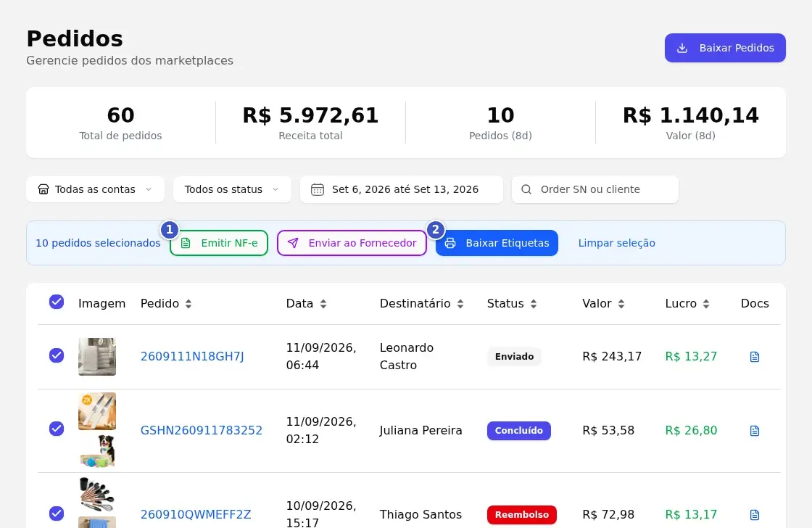Click date 11/09/2026, 02:12 cell
Viewport: 812px width, 528px height.
(x=321, y=431)
